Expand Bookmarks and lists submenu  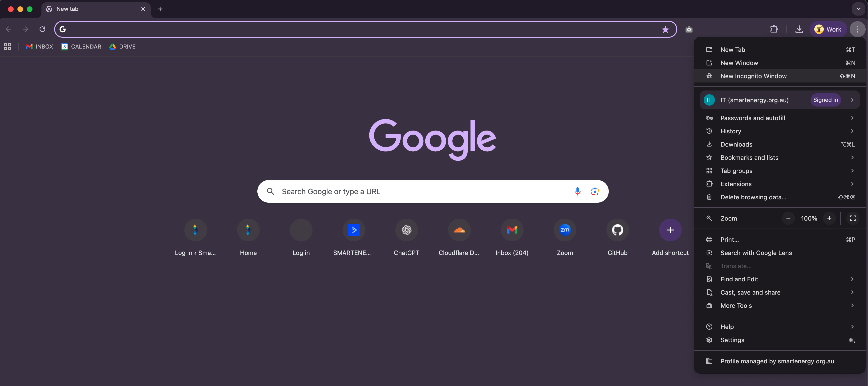(x=780, y=157)
